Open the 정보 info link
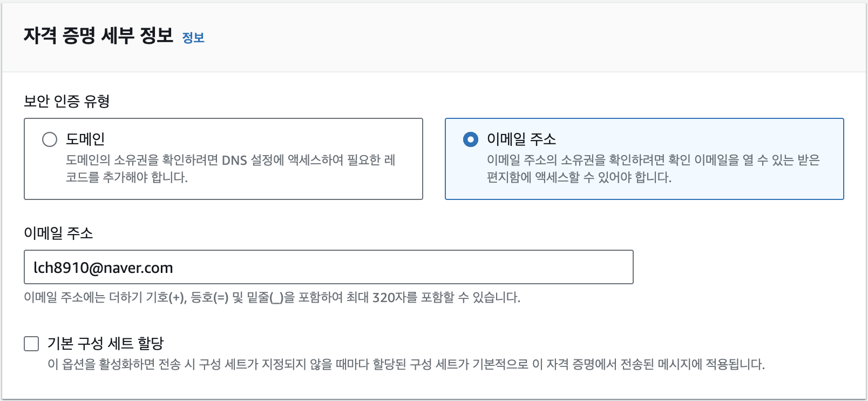 coord(193,38)
